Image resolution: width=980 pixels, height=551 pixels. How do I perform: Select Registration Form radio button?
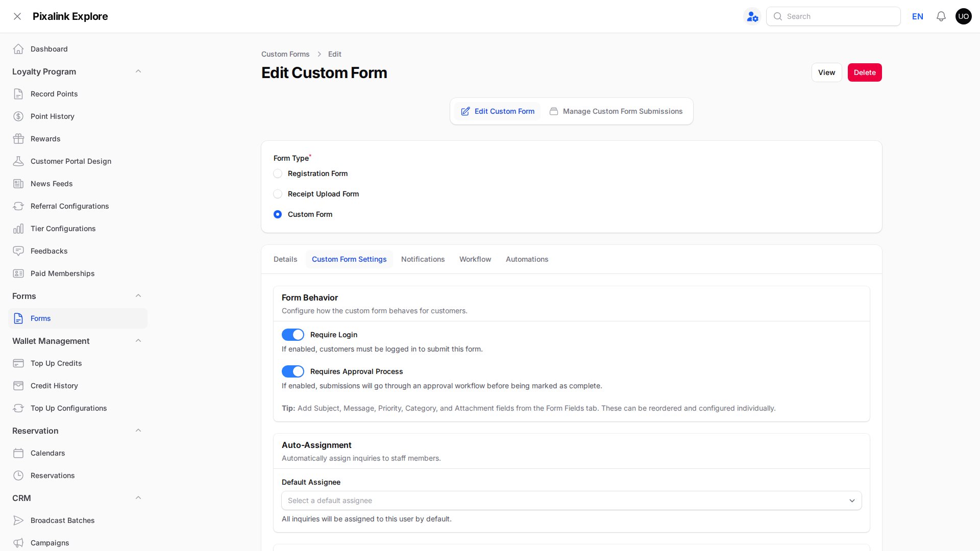278,173
